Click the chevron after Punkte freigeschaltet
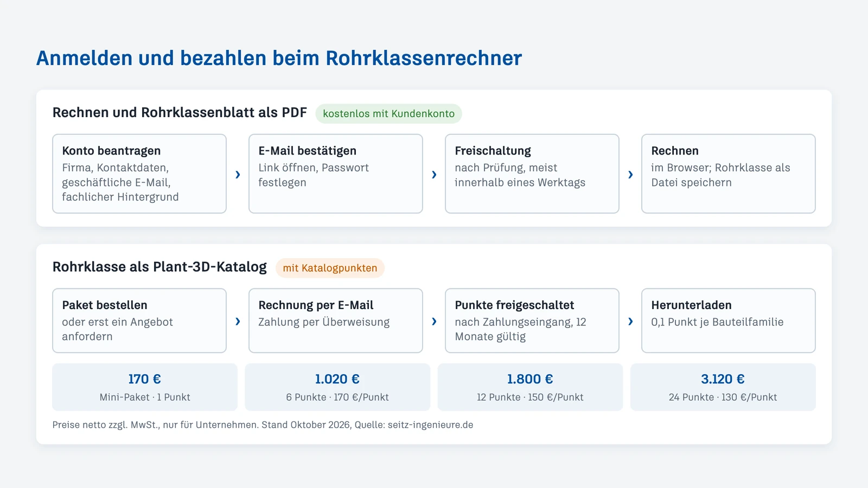Image resolution: width=868 pixels, height=488 pixels. coord(630,321)
